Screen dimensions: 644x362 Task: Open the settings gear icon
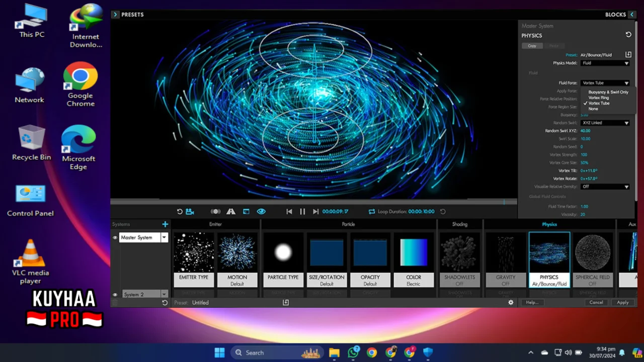511,303
